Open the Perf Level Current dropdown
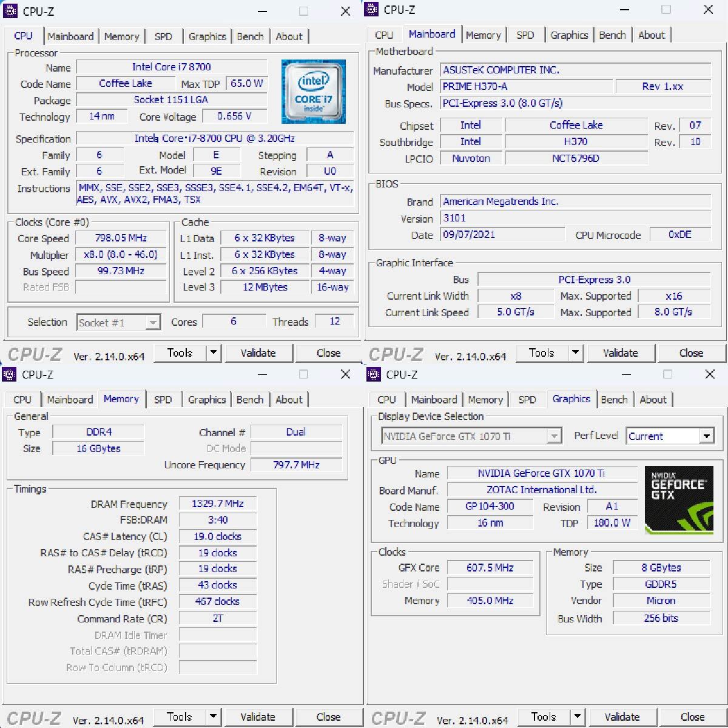Screen dimensions: 728x728 [670, 436]
